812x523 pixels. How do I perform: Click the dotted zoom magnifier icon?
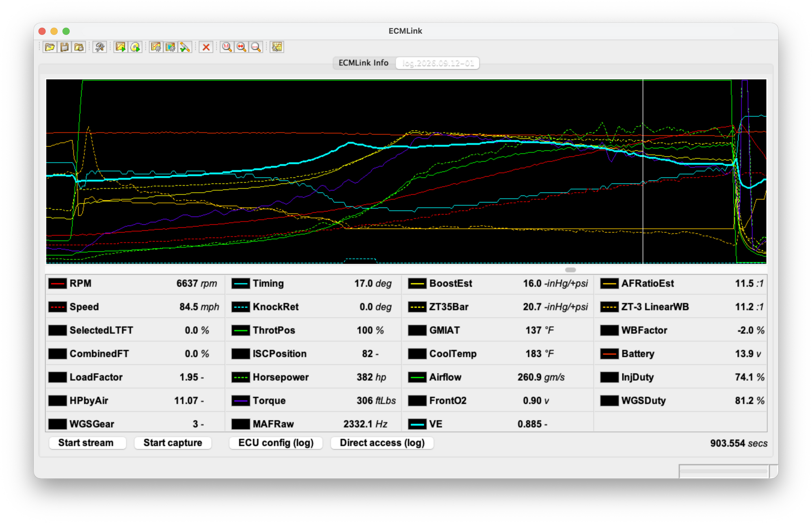(256, 47)
